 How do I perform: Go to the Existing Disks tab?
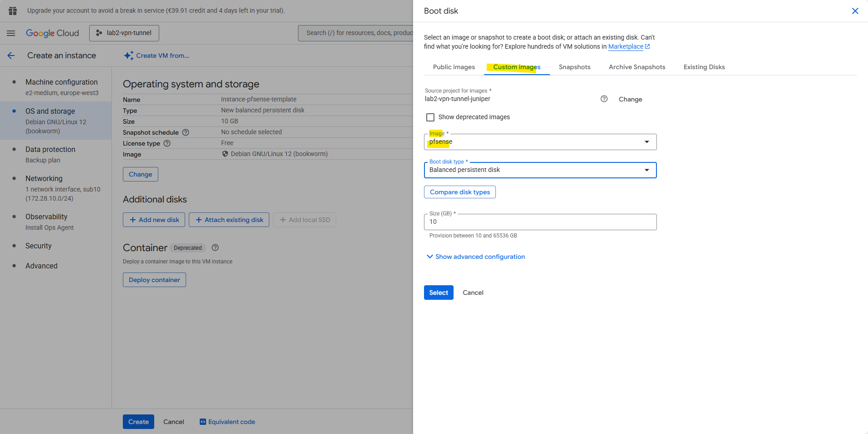(704, 67)
